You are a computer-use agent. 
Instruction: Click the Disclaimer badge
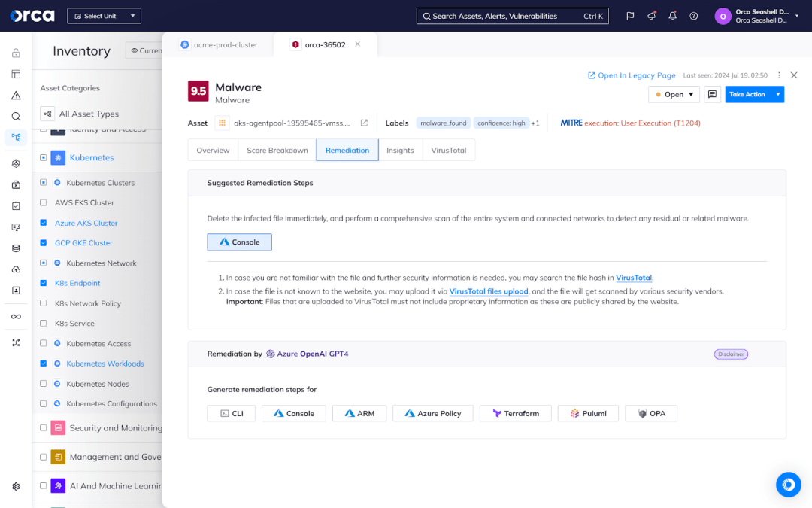tap(731, 354)
